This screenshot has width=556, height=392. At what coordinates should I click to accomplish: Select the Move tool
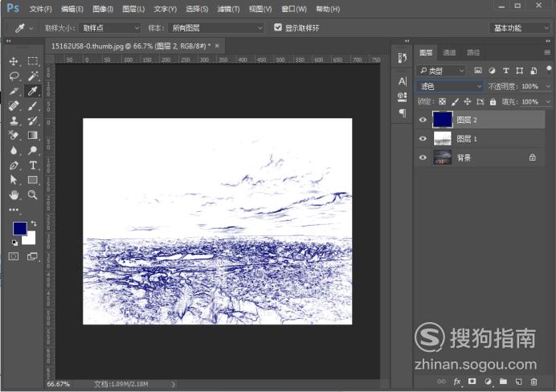pos(14,61)
